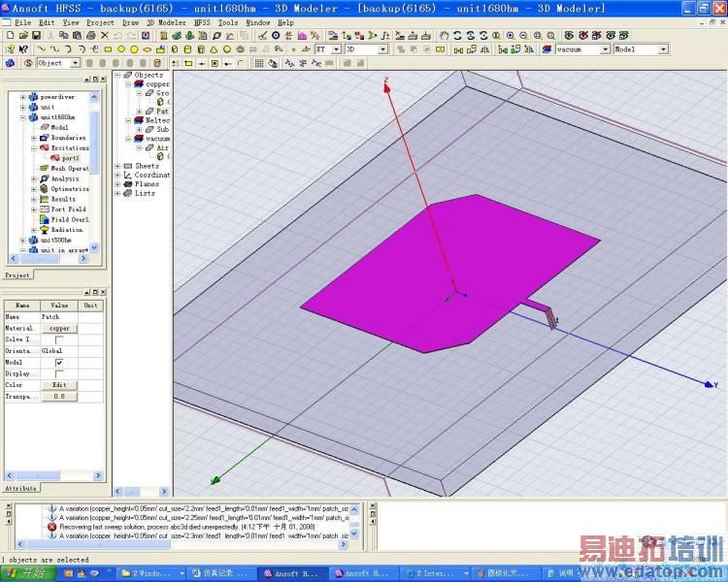
Task: Click message log horizontal scrollbar right arrow
Action: click(344, 544)
